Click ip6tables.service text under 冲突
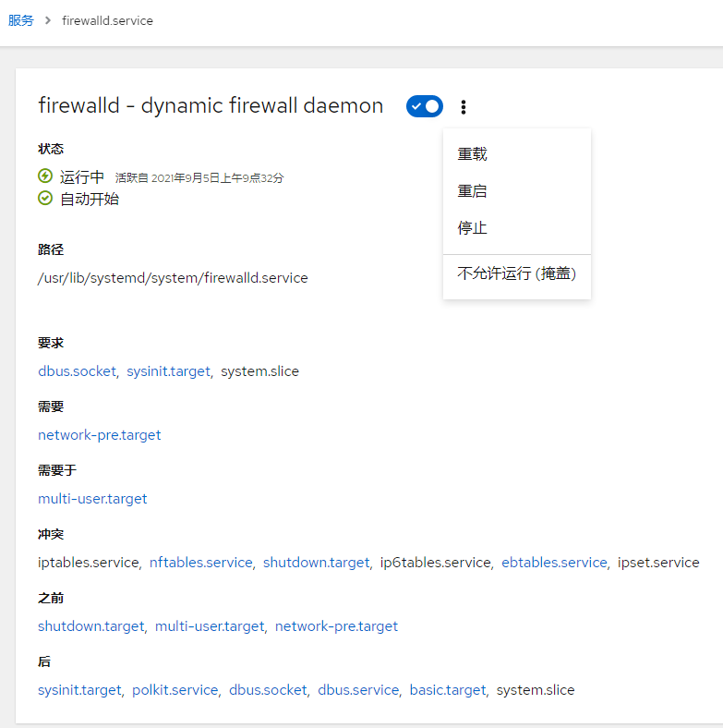 coord(435,563)
